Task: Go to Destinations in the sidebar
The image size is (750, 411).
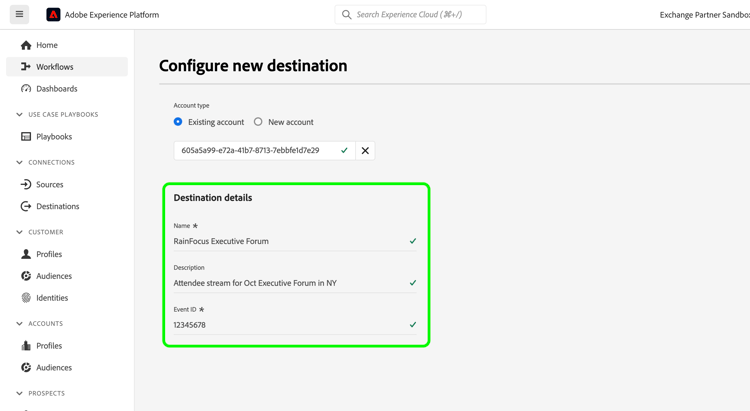Action: [57, 206]
